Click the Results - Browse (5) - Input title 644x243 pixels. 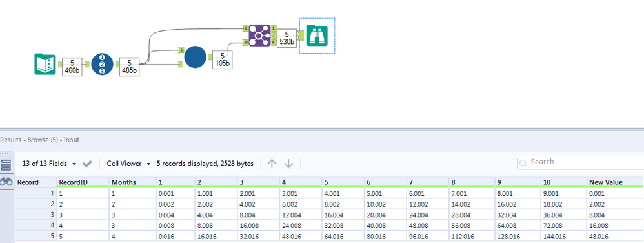click(40, 140)
